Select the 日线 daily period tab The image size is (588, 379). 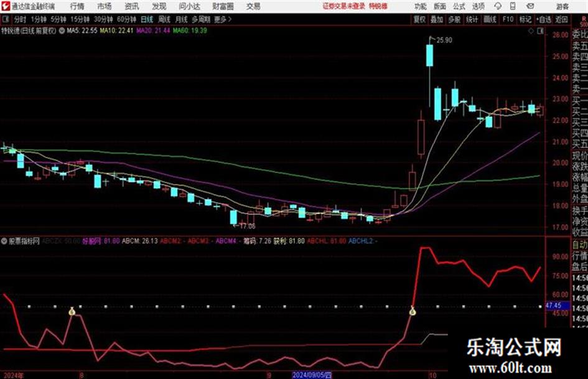147,19
